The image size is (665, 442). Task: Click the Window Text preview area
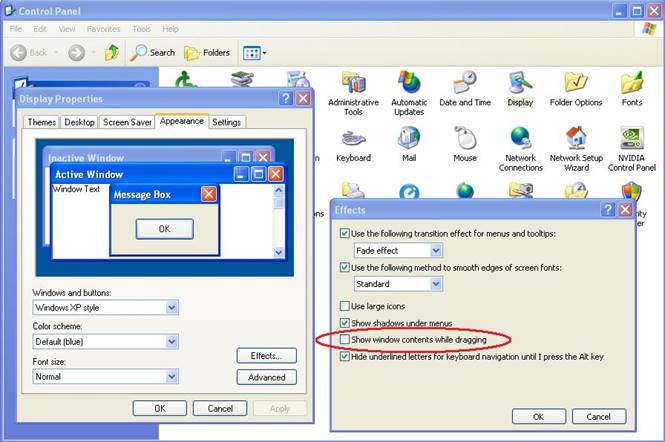pyautogui.click(x=76, y=189)
